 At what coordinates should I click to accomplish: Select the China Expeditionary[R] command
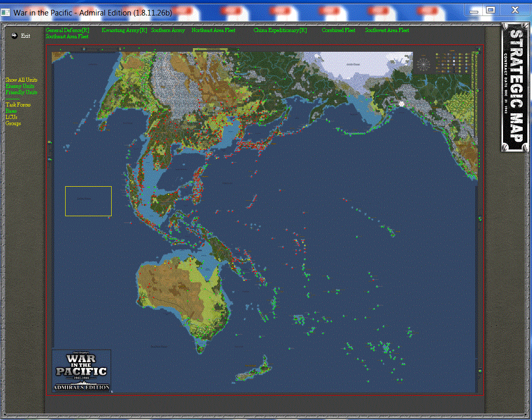[280, 30]
